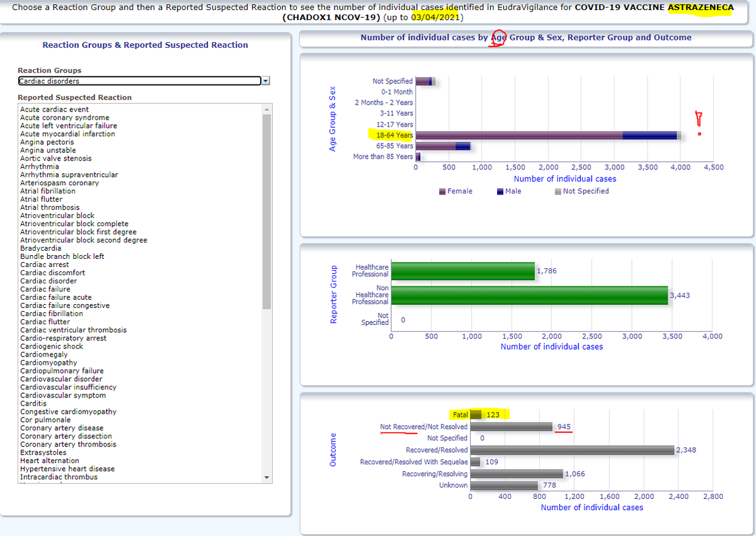Select Cardiopulmonary failure
This screenshot has width=756, height=536.
pos(62,371)
